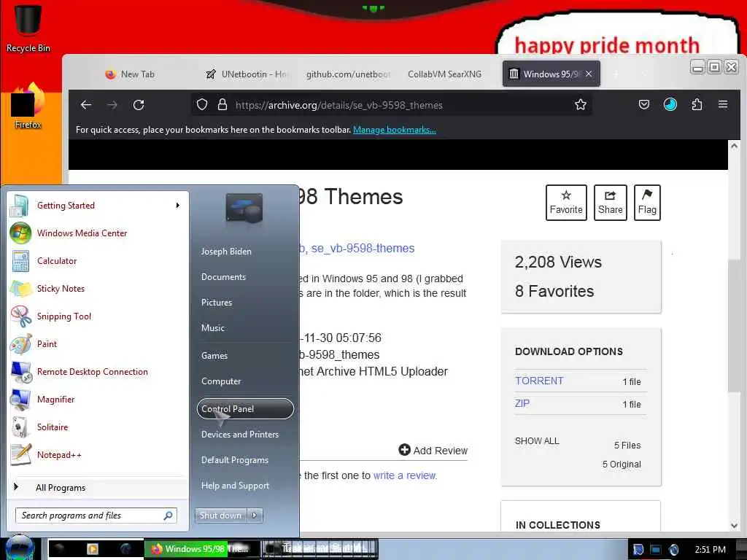Open Calculator from the Start menu
Viewport: 747px width, 560px height.
point(98,260)
